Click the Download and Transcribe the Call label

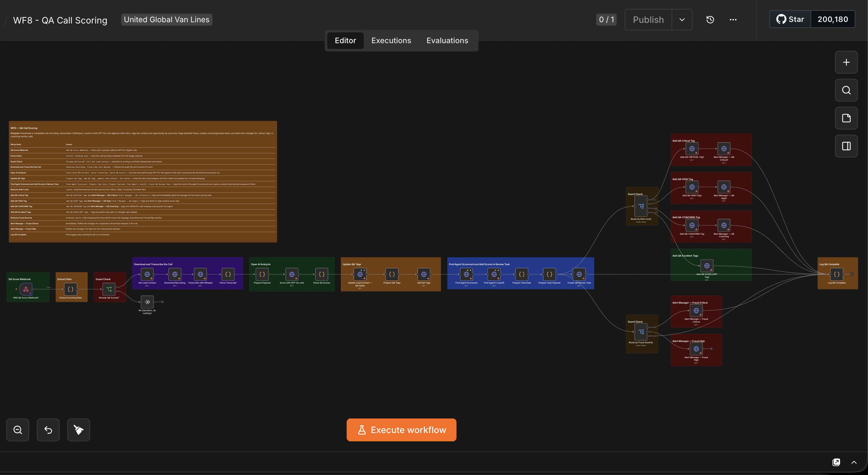click(x=153, y=264)
